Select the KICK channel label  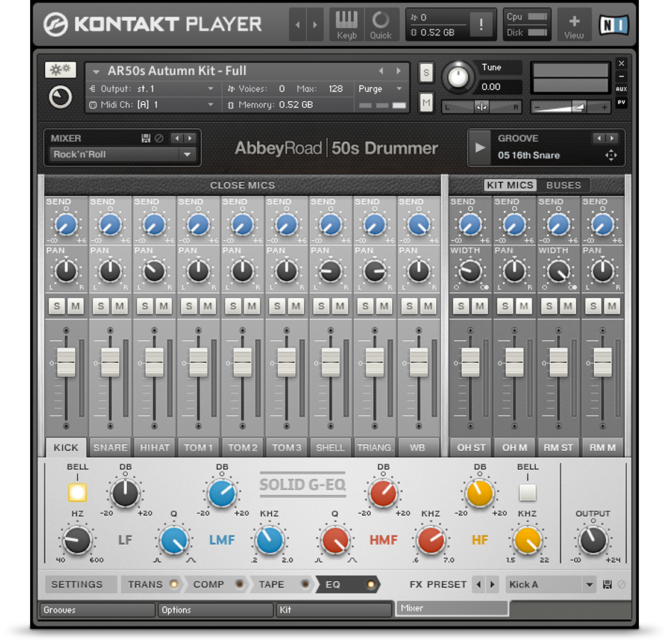coord(66,448)
